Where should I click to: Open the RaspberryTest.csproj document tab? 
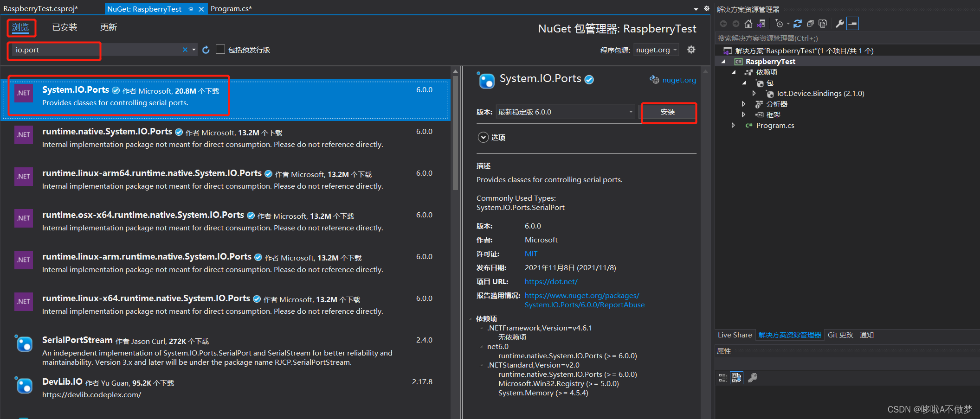click(x=40, y=9)
